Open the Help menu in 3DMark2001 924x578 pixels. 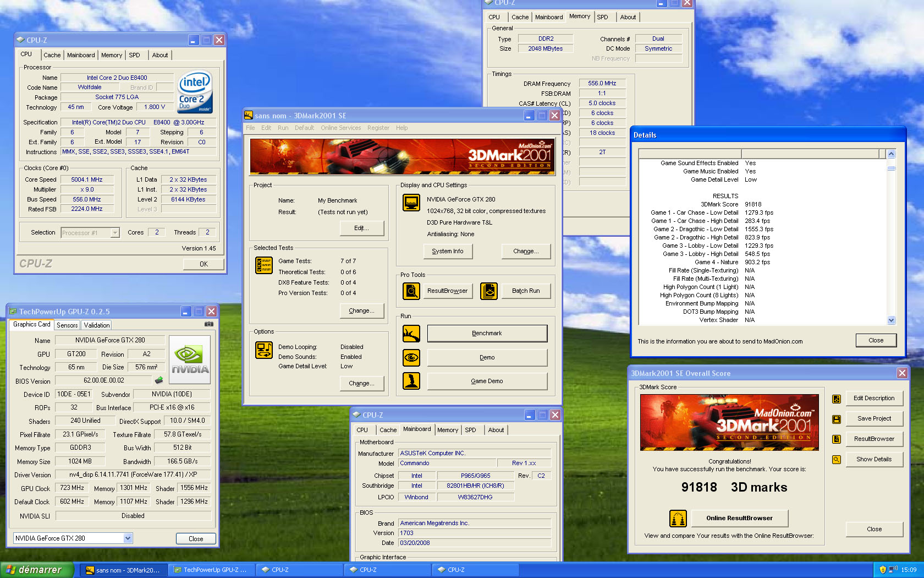tap(402, 128)
